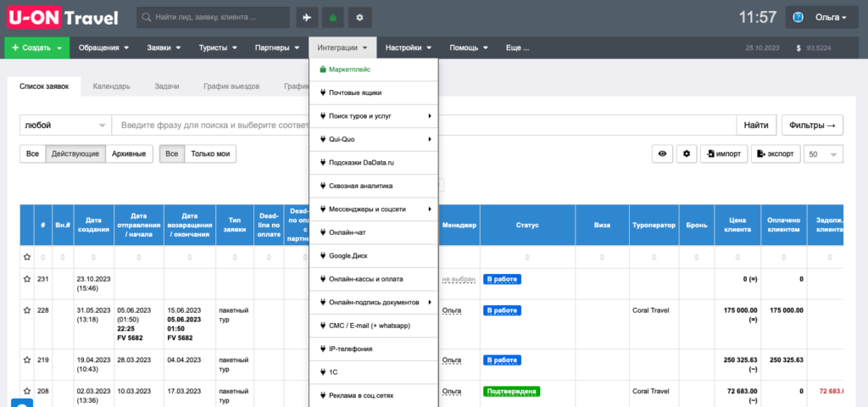
Task: Switch to Календарь tab
Action: click(x=112, y=86)
